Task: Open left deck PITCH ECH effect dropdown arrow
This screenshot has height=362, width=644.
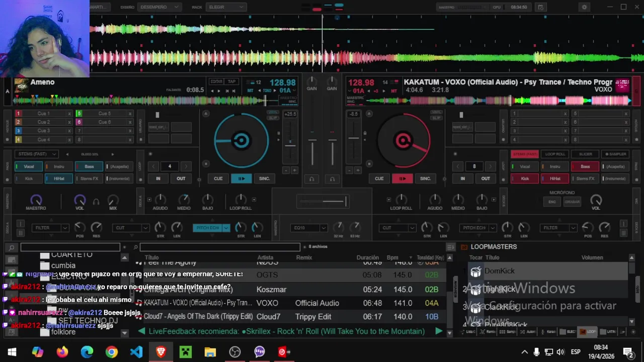Action: pyautogui.click(x=226, y=228)
